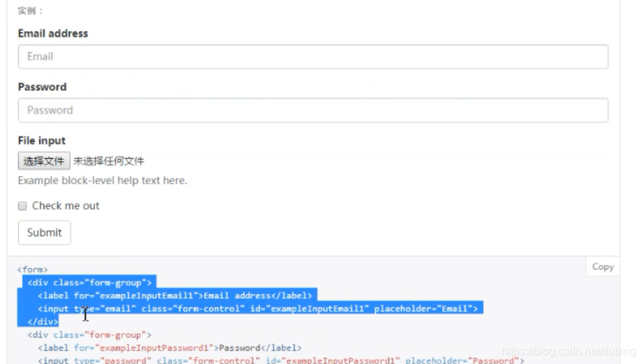Click the 未选择任何文件 status text
This screenshot has width=642, height=364.
click(x=108, y=161)
